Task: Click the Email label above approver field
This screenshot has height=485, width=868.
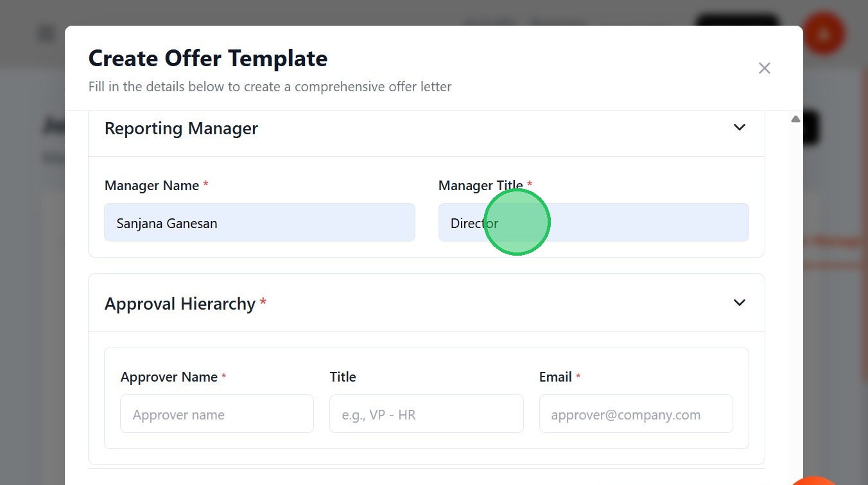Action: [555, 377]
